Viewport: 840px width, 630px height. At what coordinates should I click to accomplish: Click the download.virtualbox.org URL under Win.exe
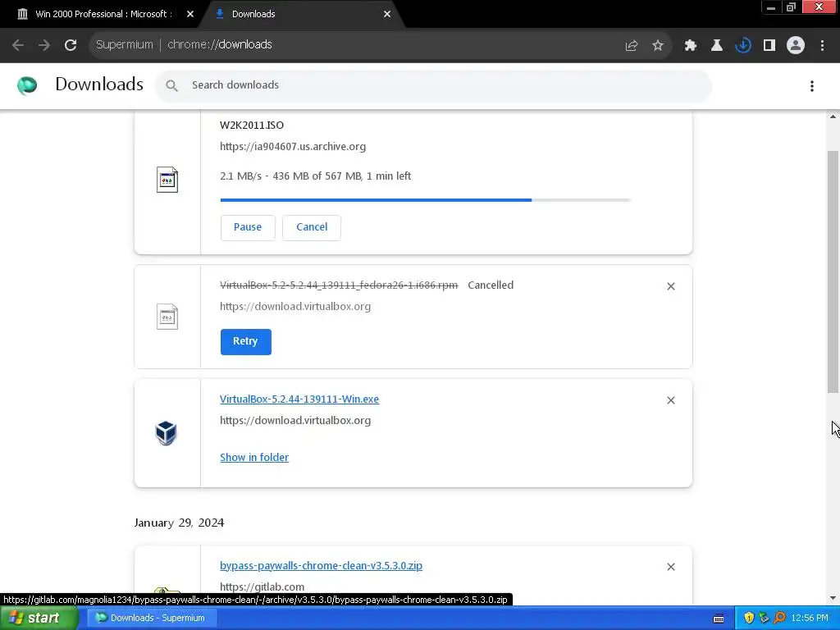click(295, 421)
